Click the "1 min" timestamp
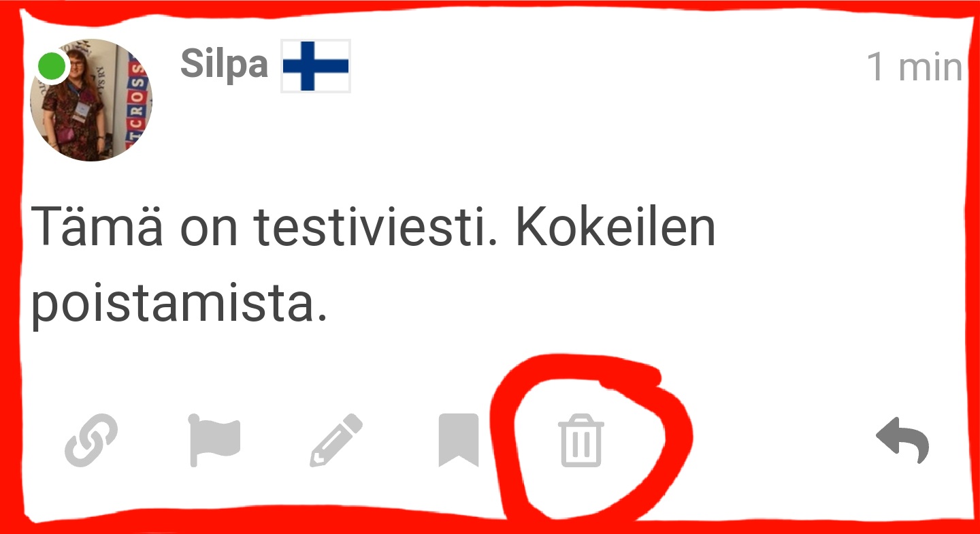Screen dimensions: 980x534 915,67
